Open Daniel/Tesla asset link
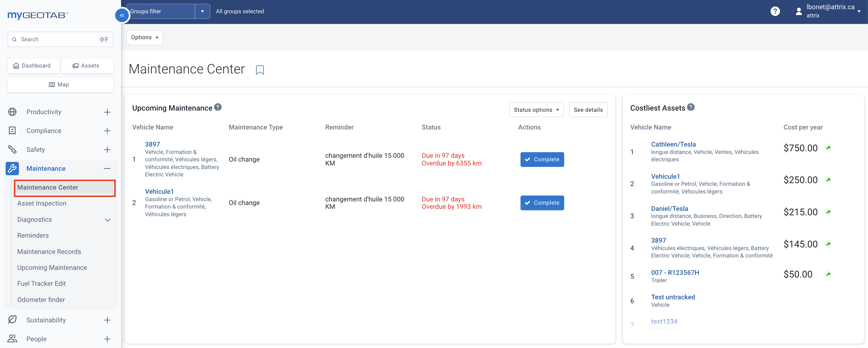The width and height of the screenshot is (868, 348). (x=669, y=209)
